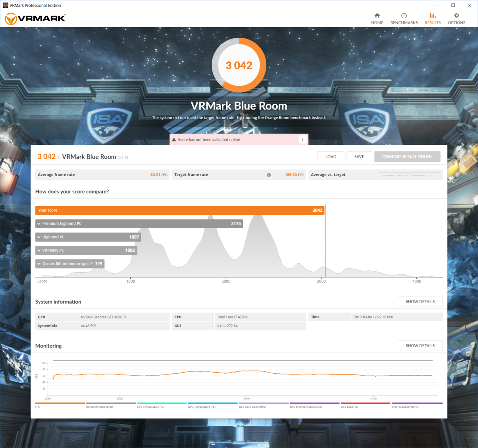This screenshot has height=448, width=478.
Task: Click the orange Your score bar
Action: click(x=180, y=210)
